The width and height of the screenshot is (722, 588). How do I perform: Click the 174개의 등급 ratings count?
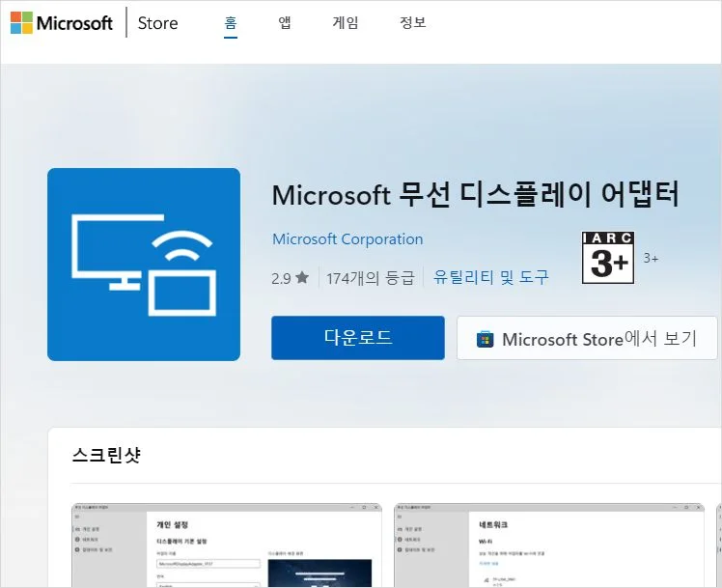pos(370,278)
